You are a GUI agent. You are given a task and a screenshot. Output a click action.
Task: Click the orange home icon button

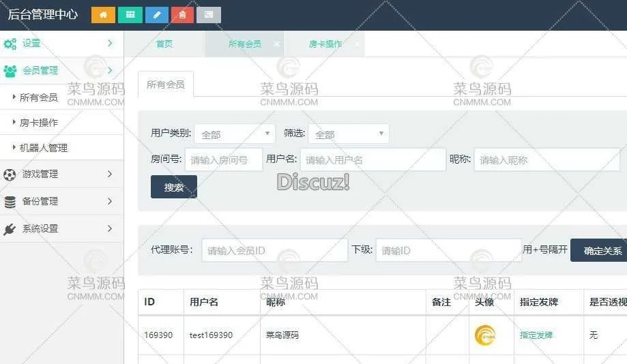click(x=103, y=14)
